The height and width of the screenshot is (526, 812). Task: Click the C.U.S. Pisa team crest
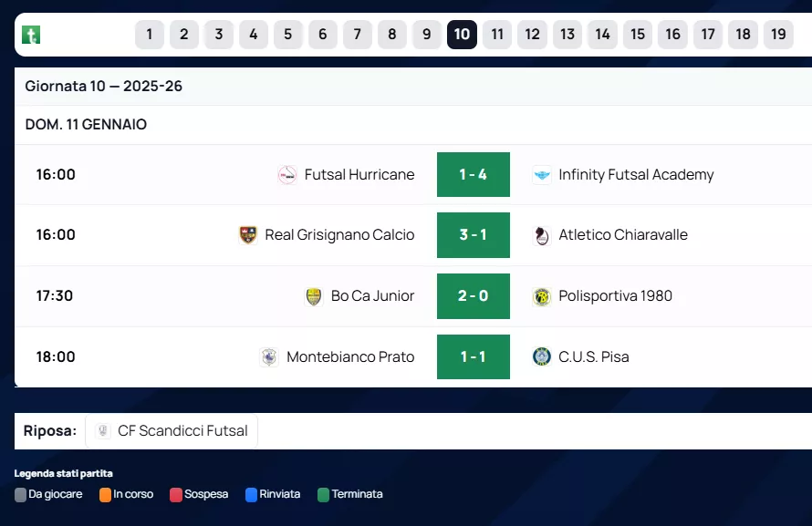pyautogui.click(x=542, y=357)
